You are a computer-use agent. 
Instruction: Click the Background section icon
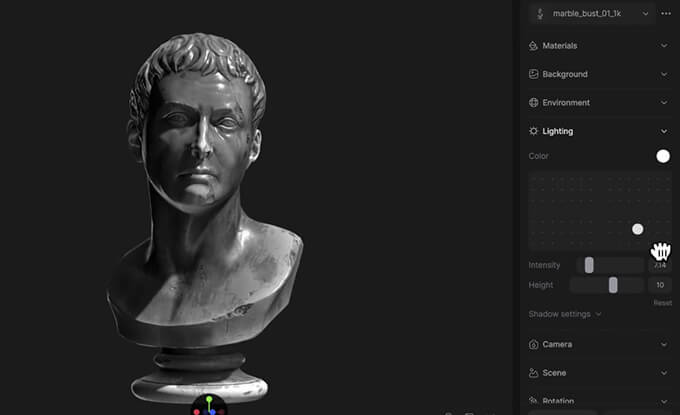pyautogui.click(x=533, y=74)
